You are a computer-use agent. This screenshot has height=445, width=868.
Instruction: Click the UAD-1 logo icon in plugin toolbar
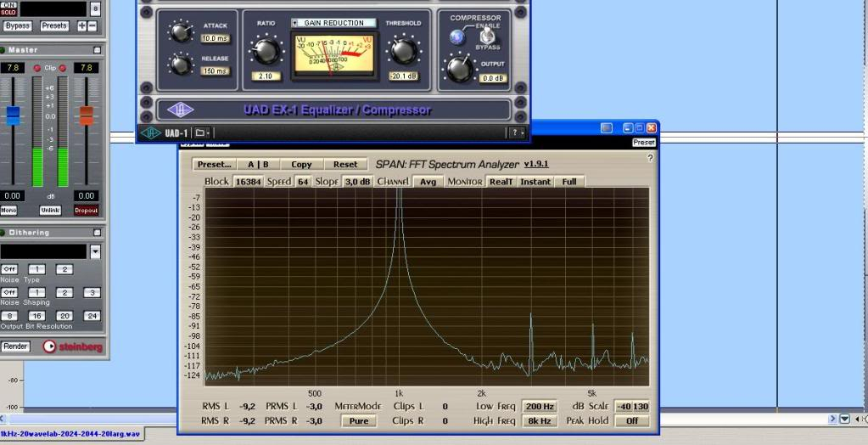point(150,132)
